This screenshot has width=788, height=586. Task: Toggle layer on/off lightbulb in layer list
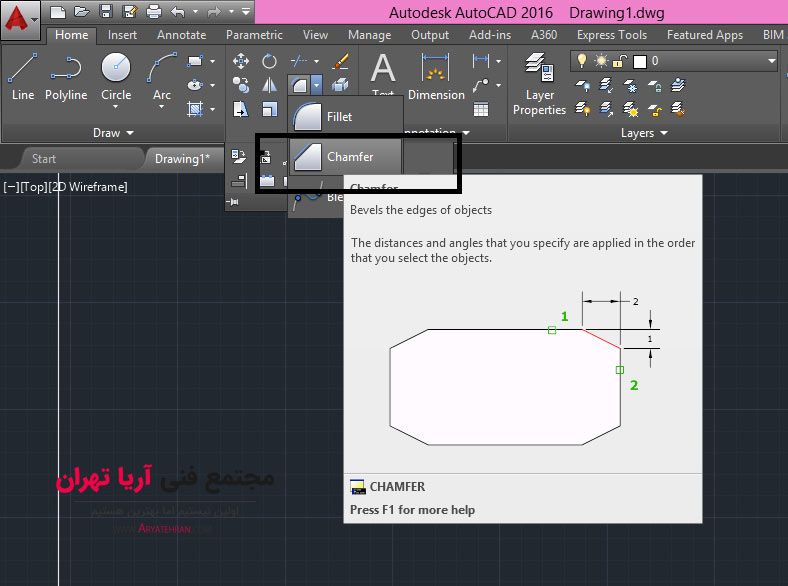(x=581, y=61)
